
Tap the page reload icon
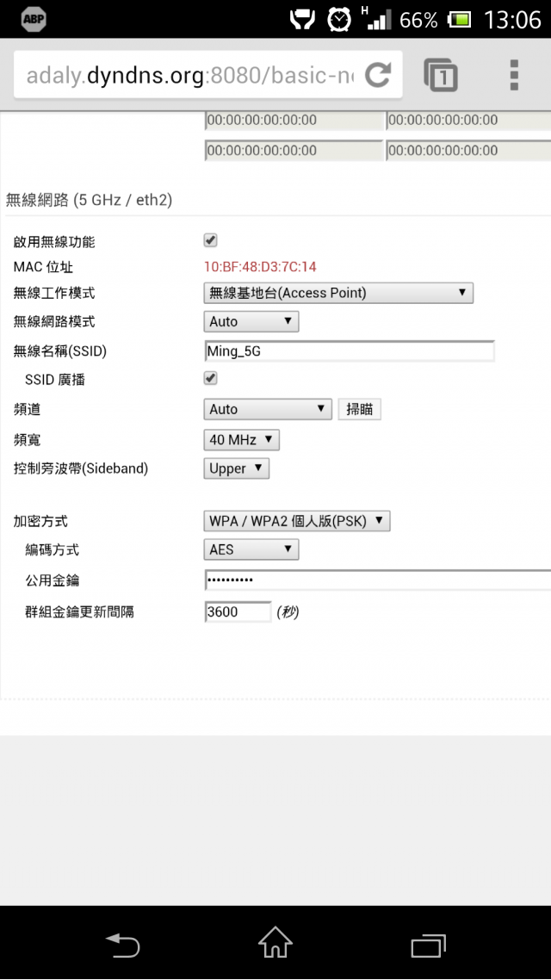377,75
